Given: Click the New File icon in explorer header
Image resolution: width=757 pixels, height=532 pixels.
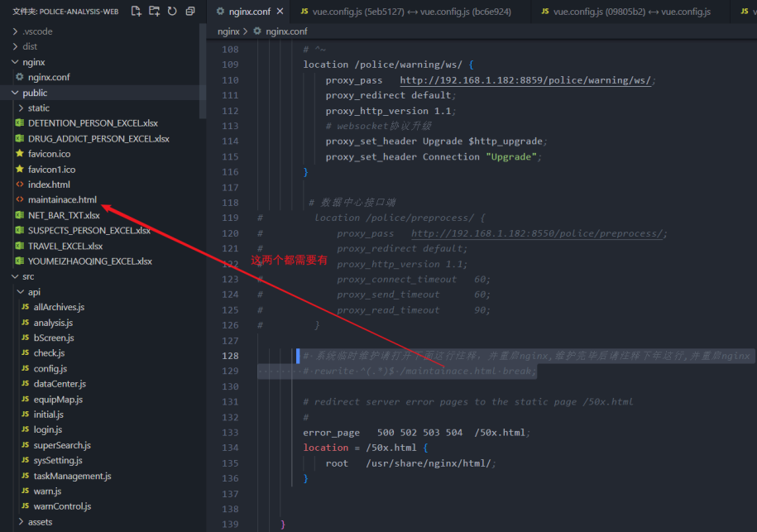Looking at the screenshot, I should (x=137, y=12).
